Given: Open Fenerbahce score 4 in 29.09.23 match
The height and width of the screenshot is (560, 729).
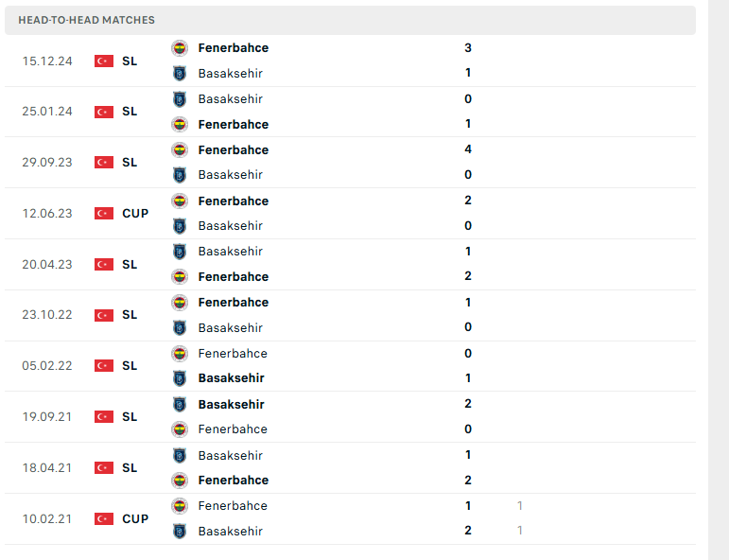Looking at the screenshot, I should 468,149.
